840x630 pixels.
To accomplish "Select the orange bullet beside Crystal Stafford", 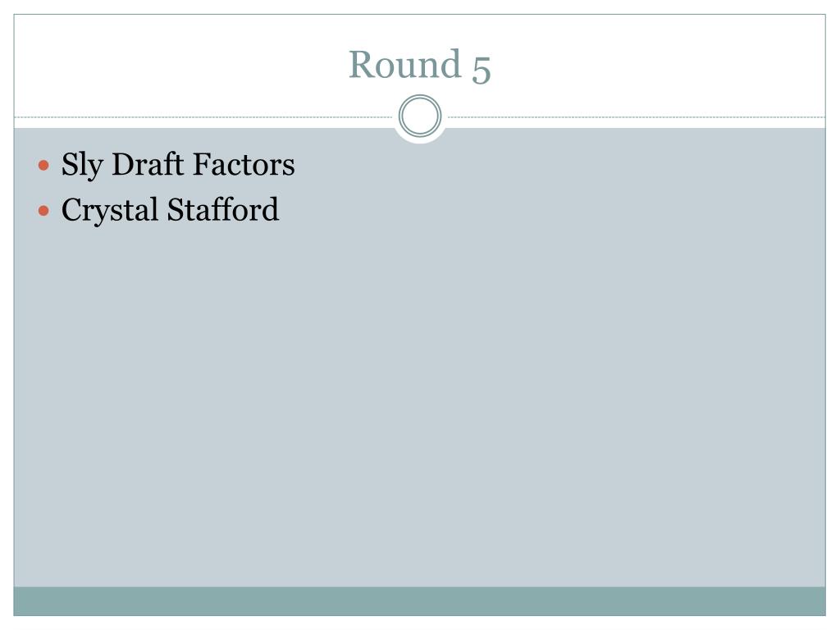I will coord(44,211).
